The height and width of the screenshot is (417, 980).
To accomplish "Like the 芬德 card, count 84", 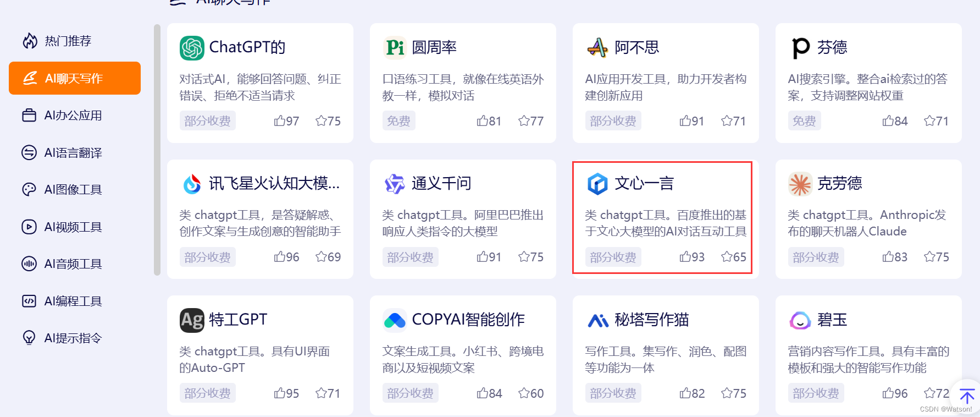I will [895, 121].
